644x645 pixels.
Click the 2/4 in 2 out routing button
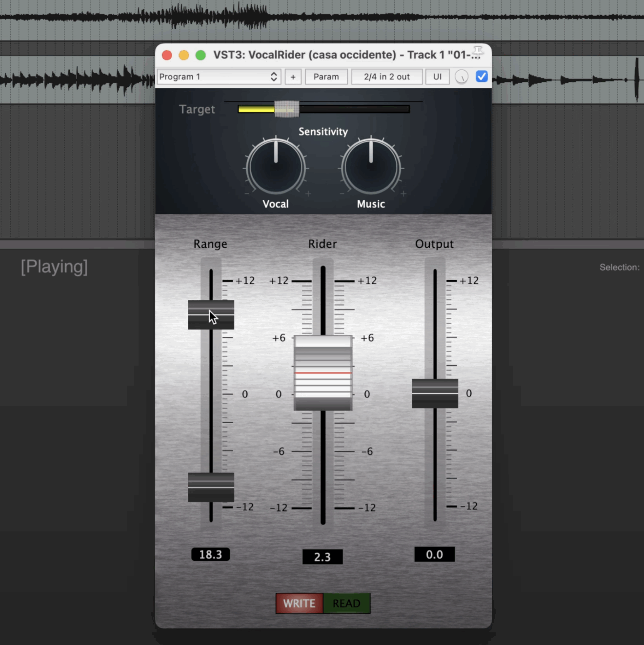(x=387, y=77)
